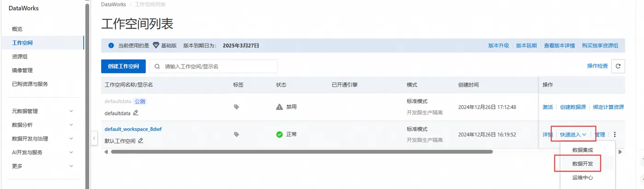Click the 版本升级 link
This screenshot has height=189, width=644.
(499, 46)
